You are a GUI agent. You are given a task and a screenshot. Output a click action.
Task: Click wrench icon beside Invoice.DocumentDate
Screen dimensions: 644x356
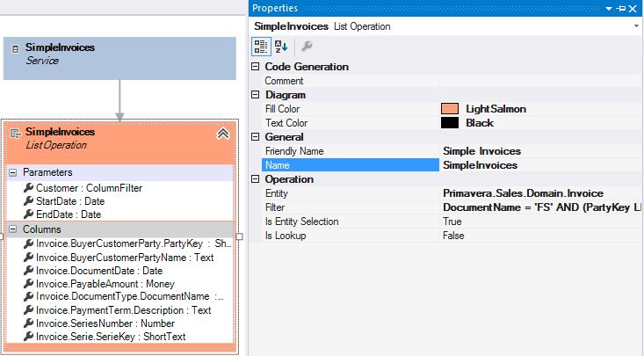(x=28, y=271)
